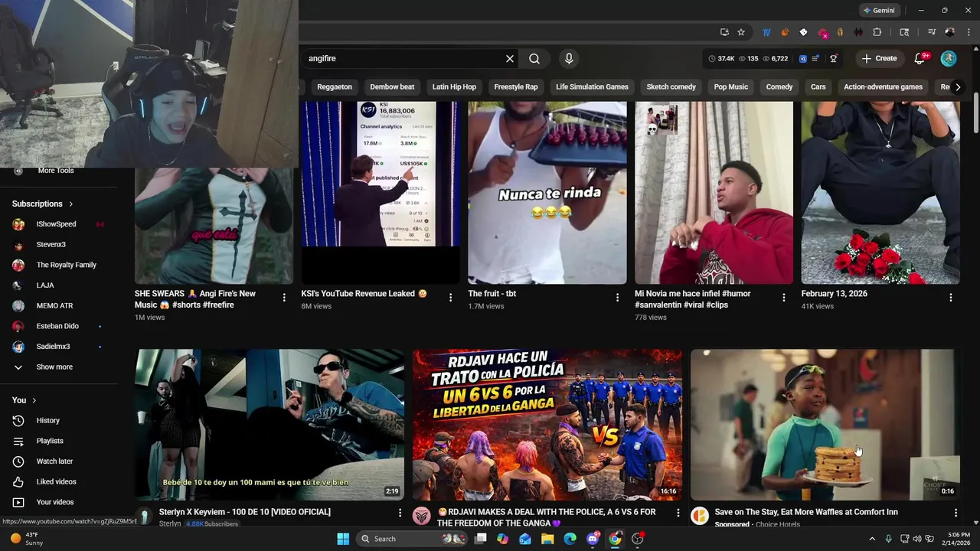Select the Latin Hip Hop chip
This screenshot has width=980, height=551.
pos(454,86)
